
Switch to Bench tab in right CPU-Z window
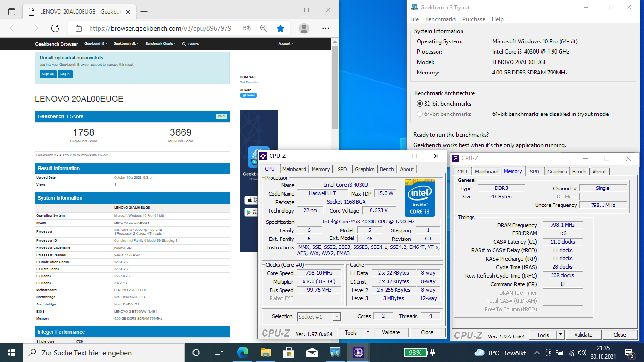coord(579,172)
